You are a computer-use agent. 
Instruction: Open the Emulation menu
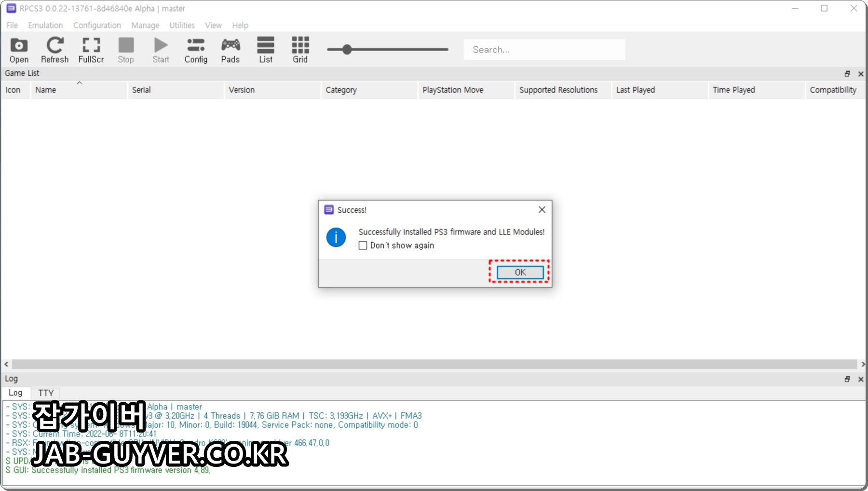click(x=45, y=25)
